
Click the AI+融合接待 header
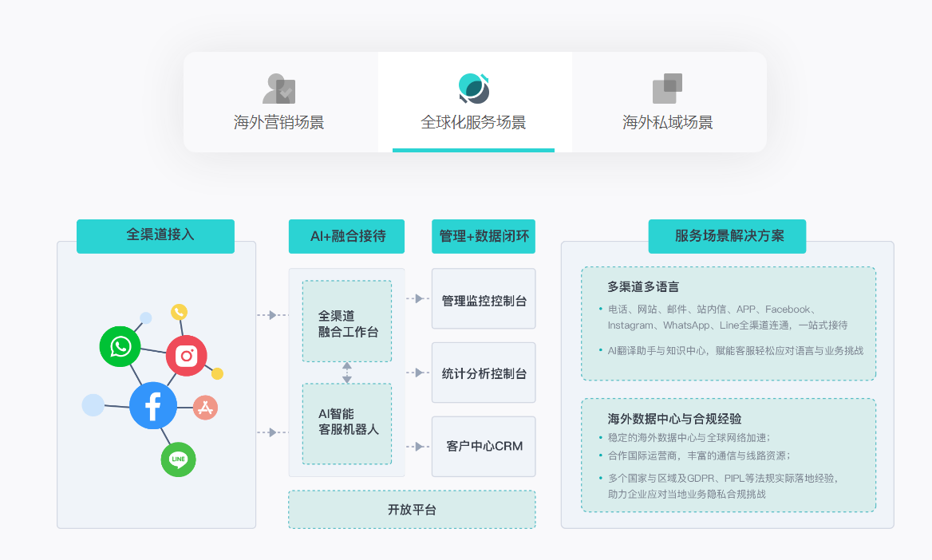pos(346,236)
